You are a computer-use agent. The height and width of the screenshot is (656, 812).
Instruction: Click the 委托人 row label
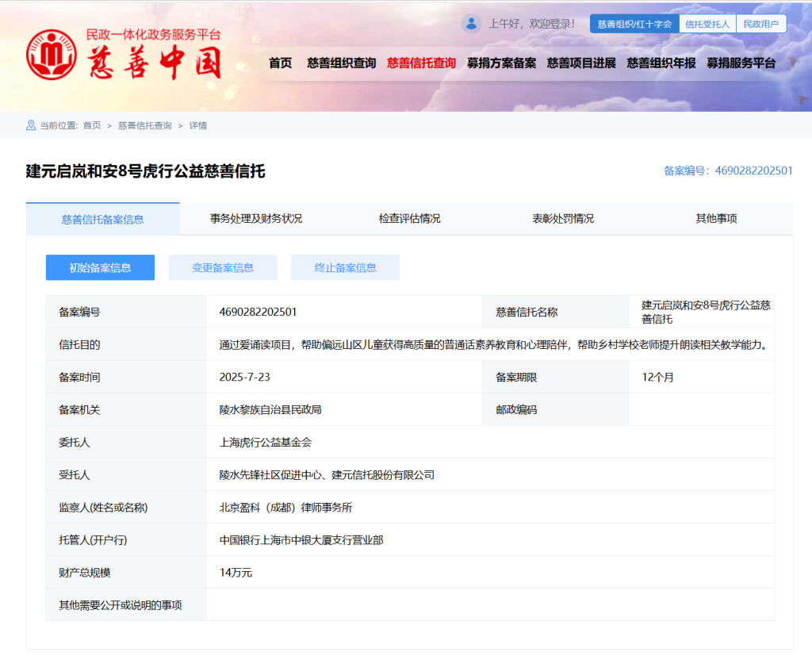(x=74, y=443)
